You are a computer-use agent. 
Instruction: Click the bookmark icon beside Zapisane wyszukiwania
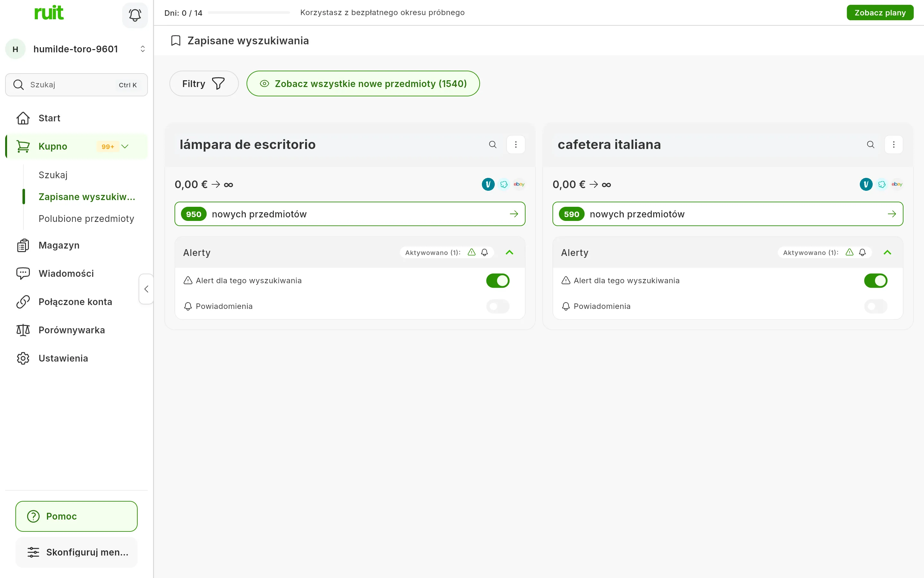pyautogui.click(x=175, y=40)
